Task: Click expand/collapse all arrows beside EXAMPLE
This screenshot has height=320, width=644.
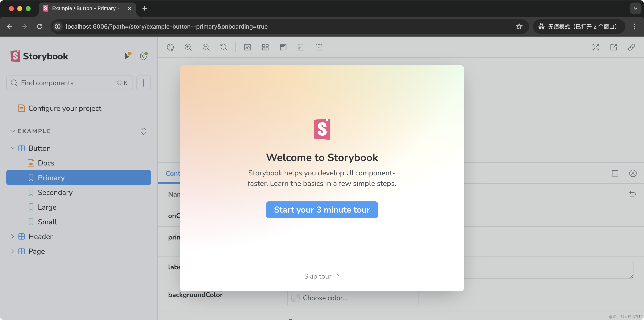Action: [144, 131]
